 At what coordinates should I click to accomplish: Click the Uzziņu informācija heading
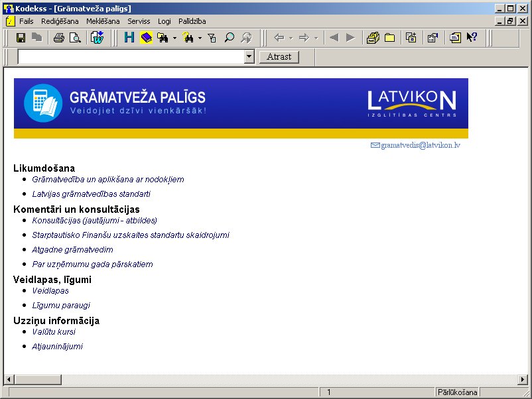[56, 321]
